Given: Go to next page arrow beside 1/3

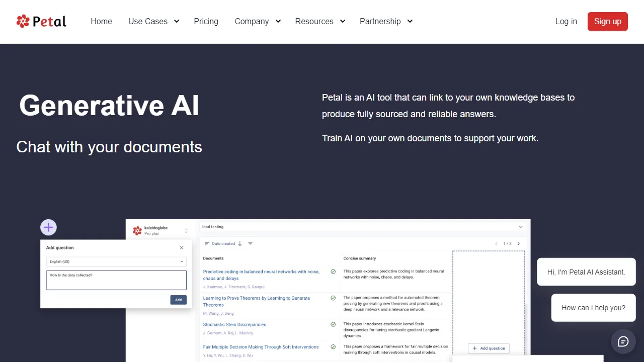Looking at the screenshot, I should click(519, 244).
